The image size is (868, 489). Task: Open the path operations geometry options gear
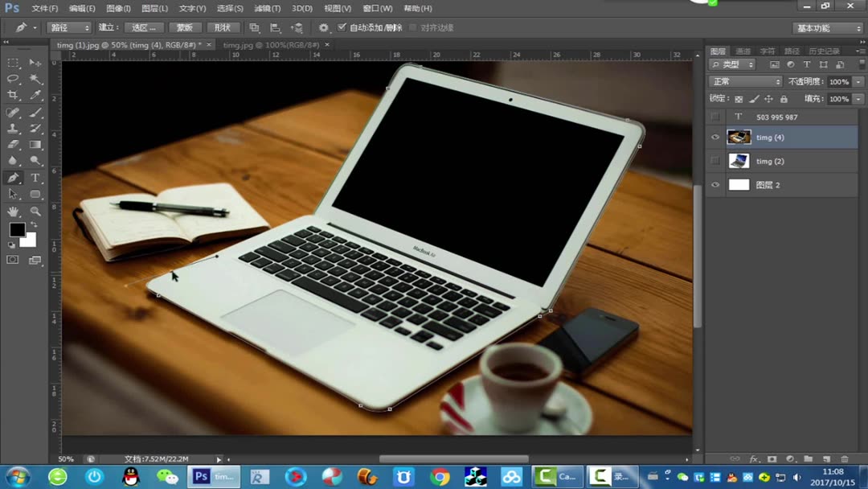click(x=323, y=27)
